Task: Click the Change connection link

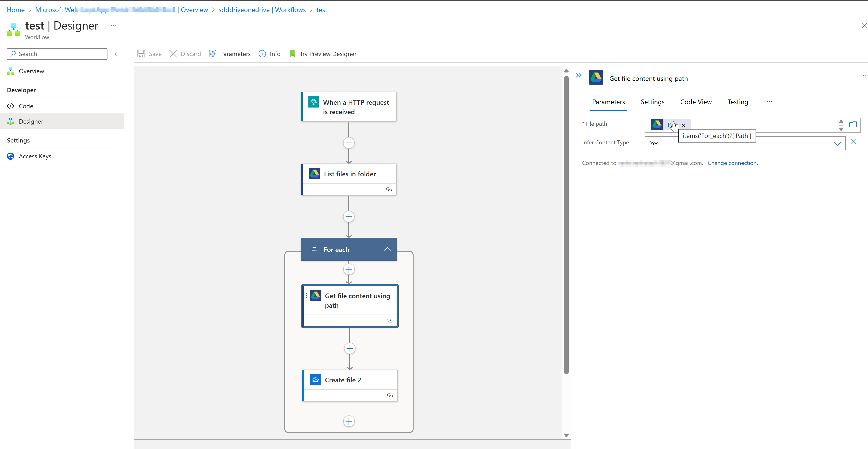Action: (x=732, y=163)
